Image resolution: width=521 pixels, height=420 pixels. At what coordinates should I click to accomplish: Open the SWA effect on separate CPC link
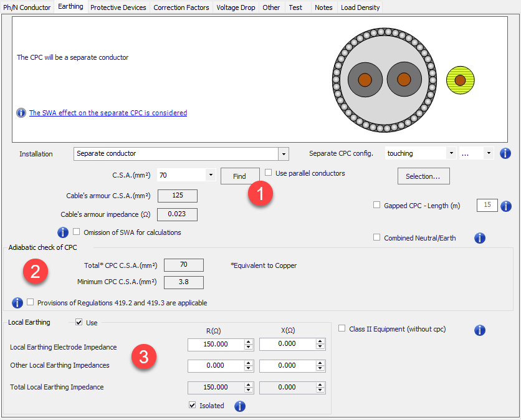[108, 113]
